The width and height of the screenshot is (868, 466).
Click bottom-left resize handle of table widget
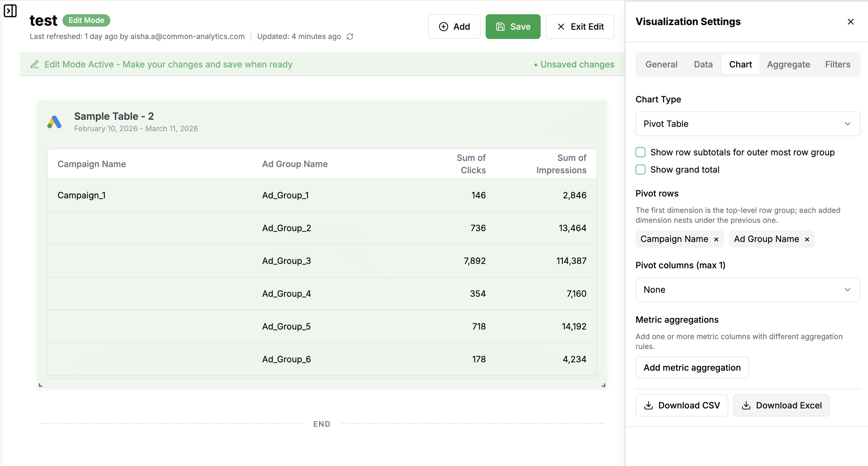40,385
